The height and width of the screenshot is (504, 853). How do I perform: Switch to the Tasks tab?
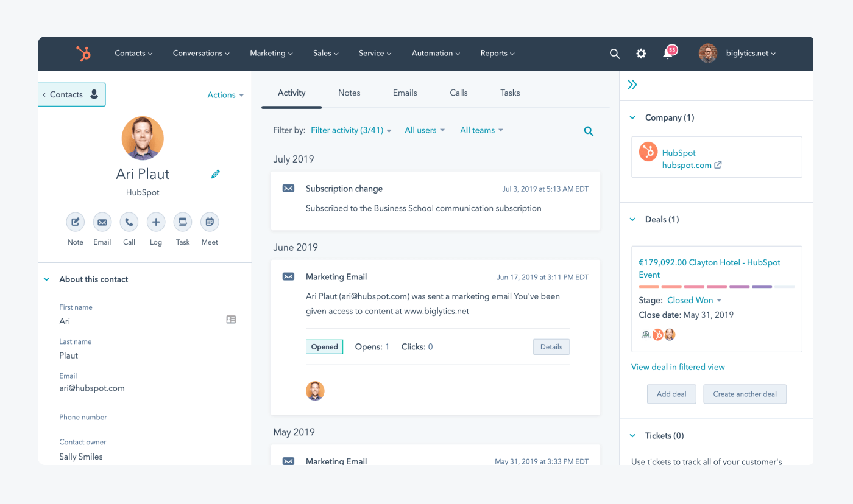click(510, 93)
